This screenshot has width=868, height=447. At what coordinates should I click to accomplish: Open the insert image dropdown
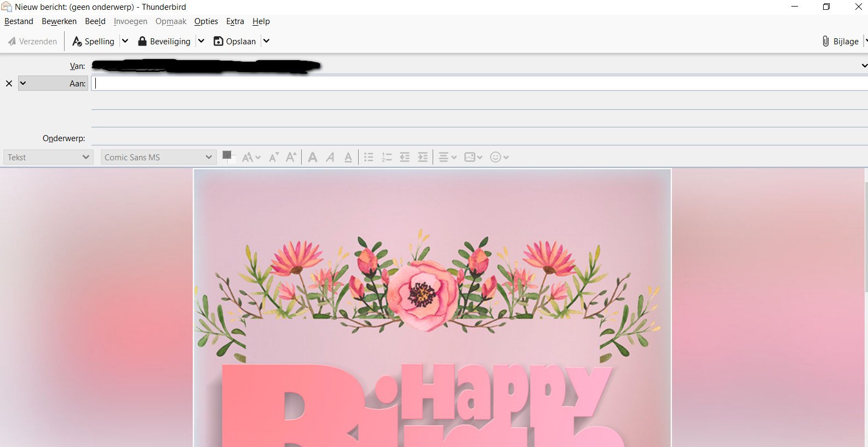473,158
